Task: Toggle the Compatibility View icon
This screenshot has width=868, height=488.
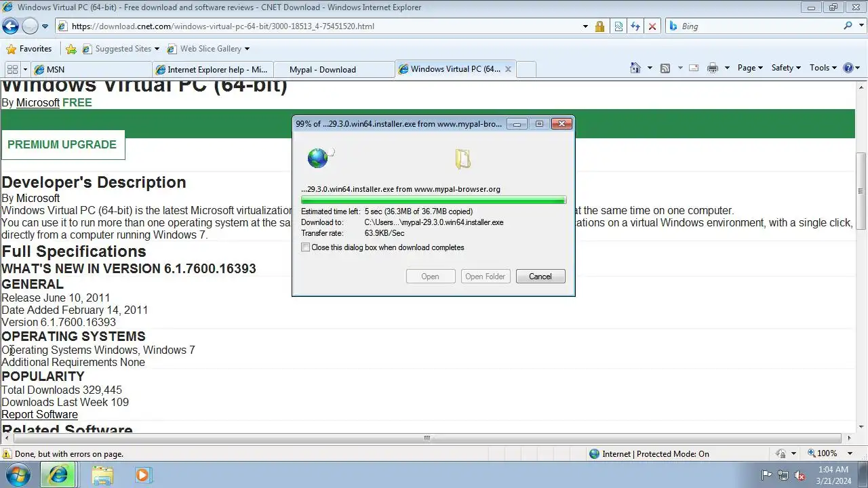Action: 618,26
